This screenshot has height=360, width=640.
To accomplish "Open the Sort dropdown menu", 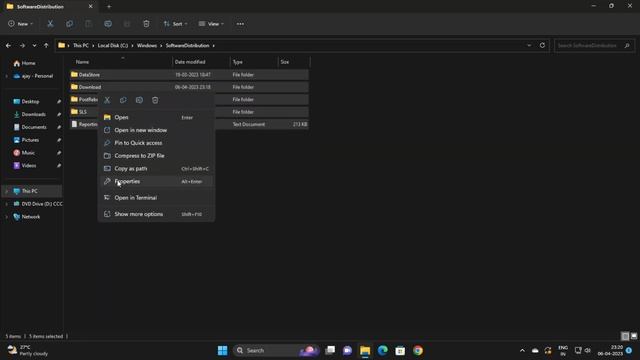I will (176, 24).
